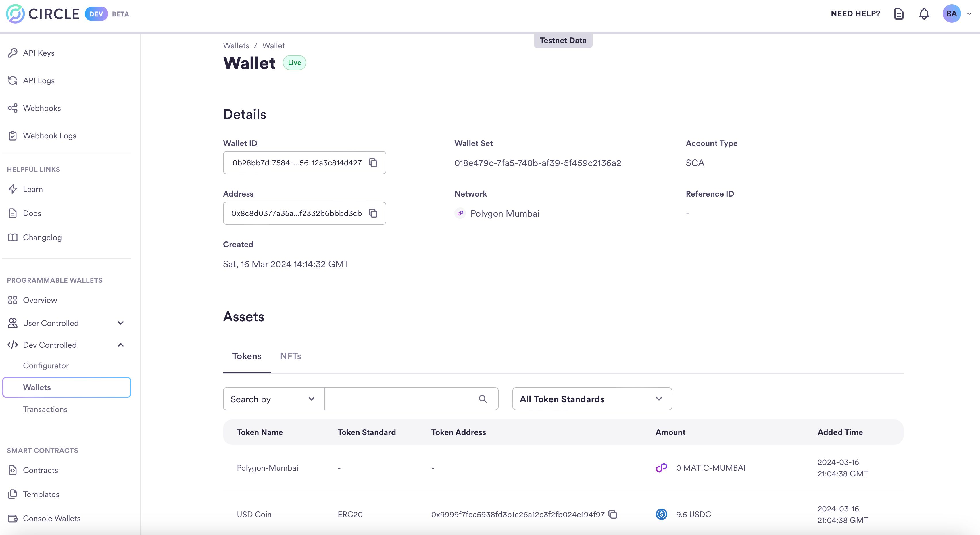Image resolution: width=980 pixels, height=535 pixels.
Task: Click the NEED HELP? link
Action: click(x=855, y=14)
